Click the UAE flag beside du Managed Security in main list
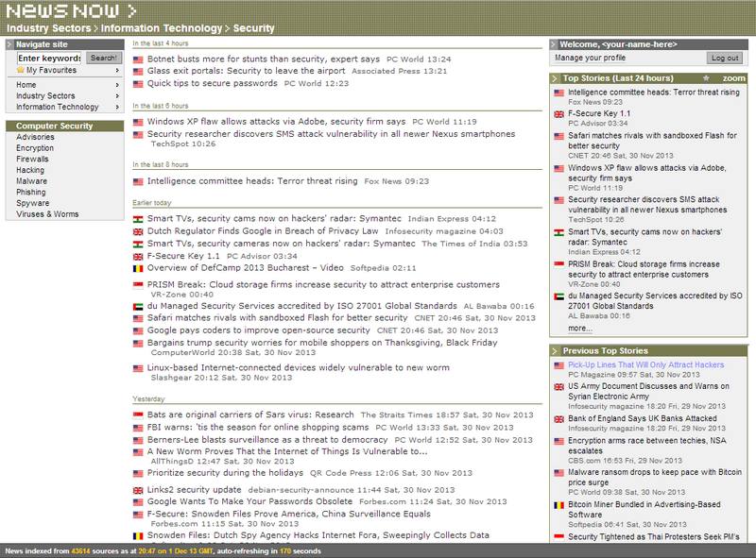This screenshot has width=756, height=558. 138,307
